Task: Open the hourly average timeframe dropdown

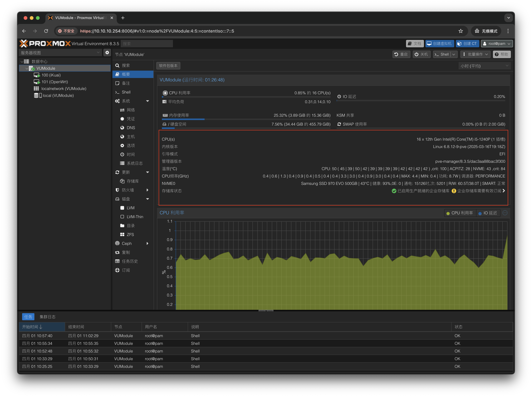Action: [x=484, y=66]
